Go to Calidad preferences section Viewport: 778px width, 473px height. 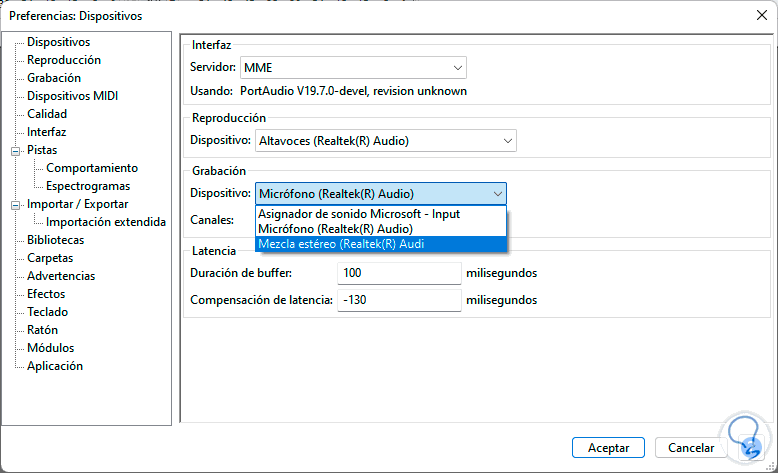(47, 114)
